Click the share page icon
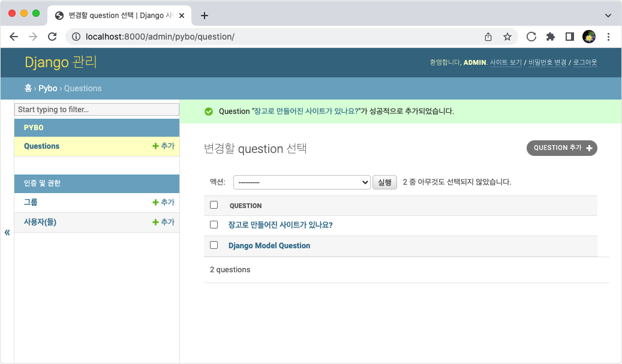The image size is (622, 364). 488,37
